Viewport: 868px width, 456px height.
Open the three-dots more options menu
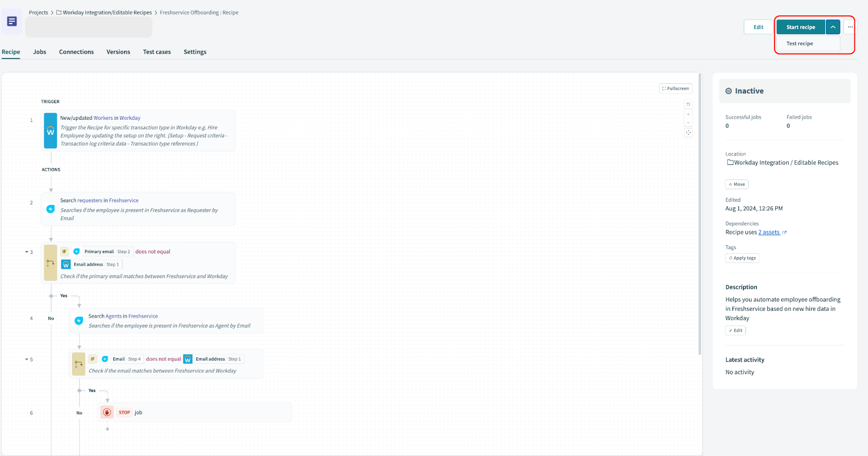tap(850, 27)
